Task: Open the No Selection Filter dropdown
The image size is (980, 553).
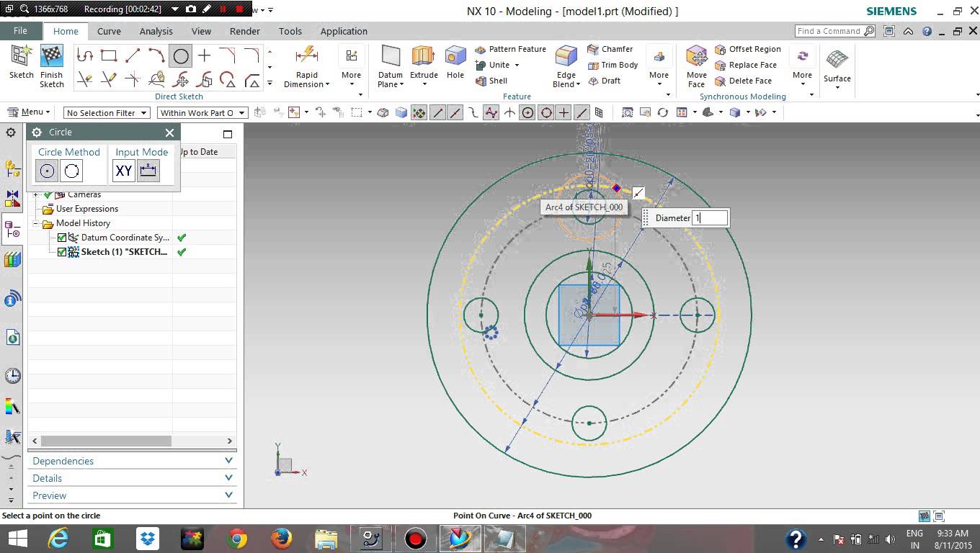Action: click(106, 112)
